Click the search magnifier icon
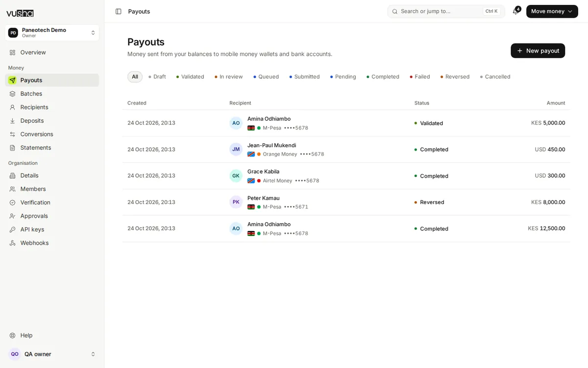The height and width of the screenshot is (368, 588). pos(395,11)
